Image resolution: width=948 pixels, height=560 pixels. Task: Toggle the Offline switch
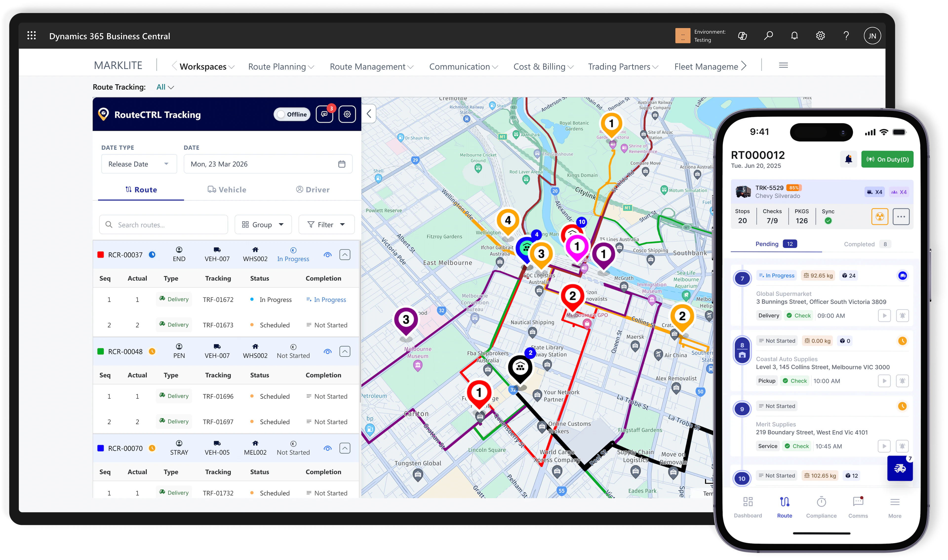click(x=292, y=114)
